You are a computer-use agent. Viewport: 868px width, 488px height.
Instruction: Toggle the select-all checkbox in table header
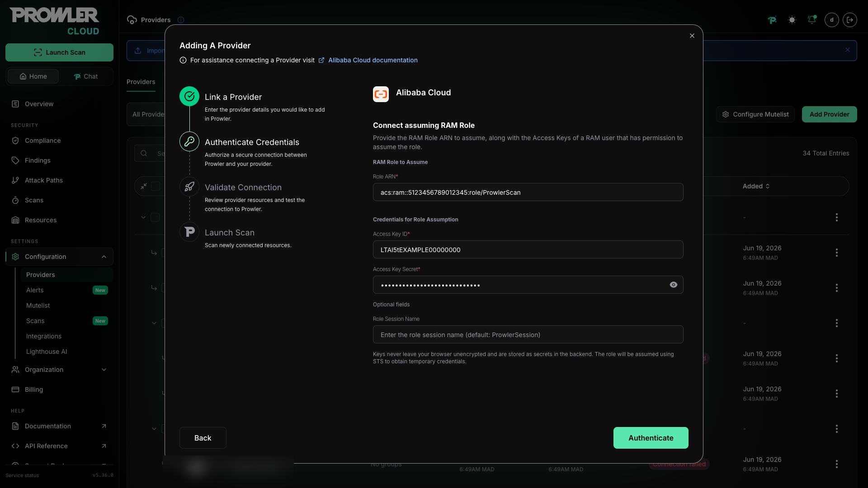(x=156, y=186)
